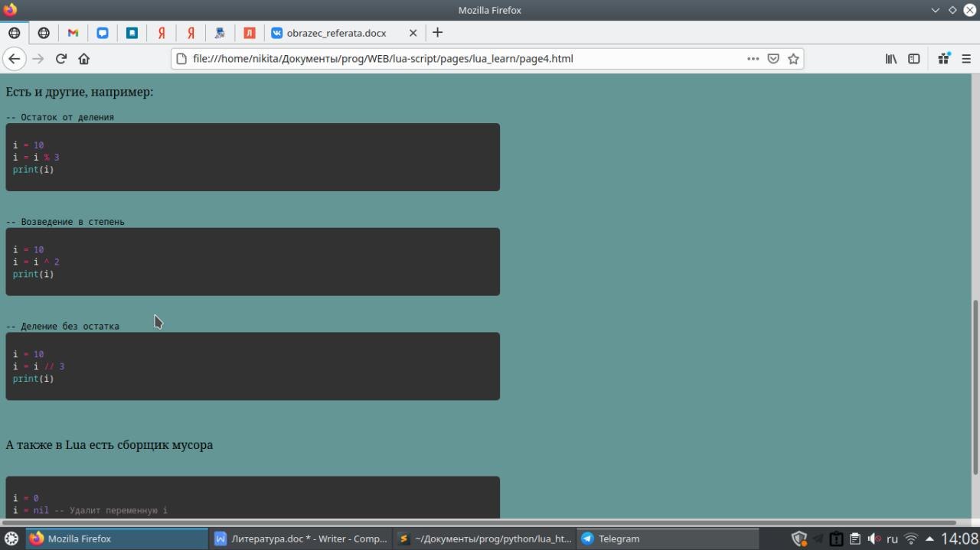Open the first Yandex tab
The image size is (980, 550).
162,33
